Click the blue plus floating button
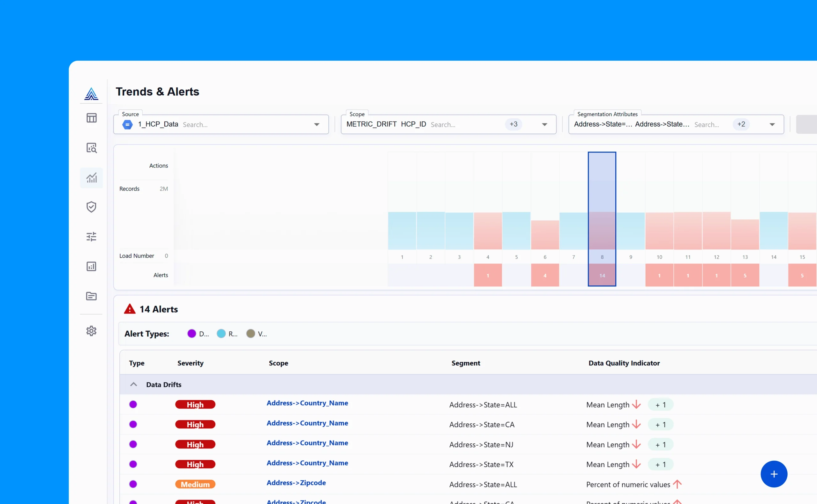Screen dimensions: 817x504 [x=774, y=474]
